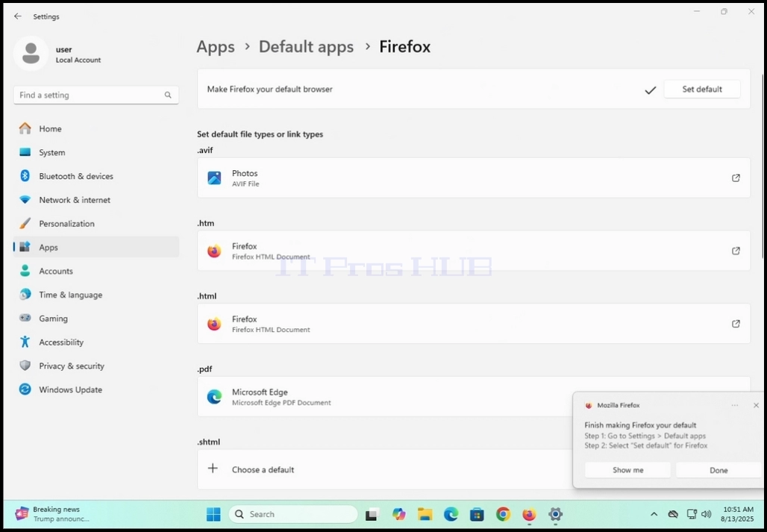767x532 pixels.
Task: Go to Default apps breadcrumb
Action: point(306,46)
